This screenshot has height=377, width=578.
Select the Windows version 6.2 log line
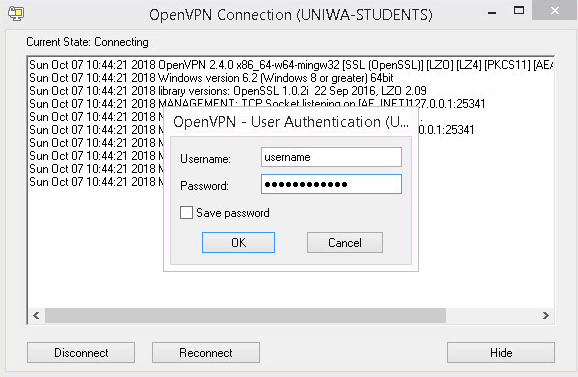(211, 78)
